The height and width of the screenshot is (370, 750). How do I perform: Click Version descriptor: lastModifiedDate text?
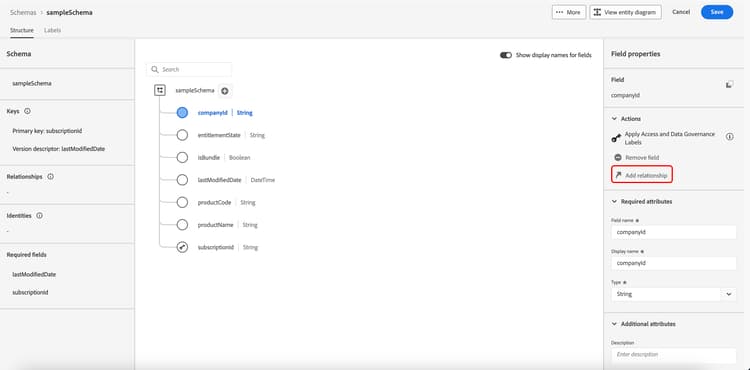tap(59, 149)
